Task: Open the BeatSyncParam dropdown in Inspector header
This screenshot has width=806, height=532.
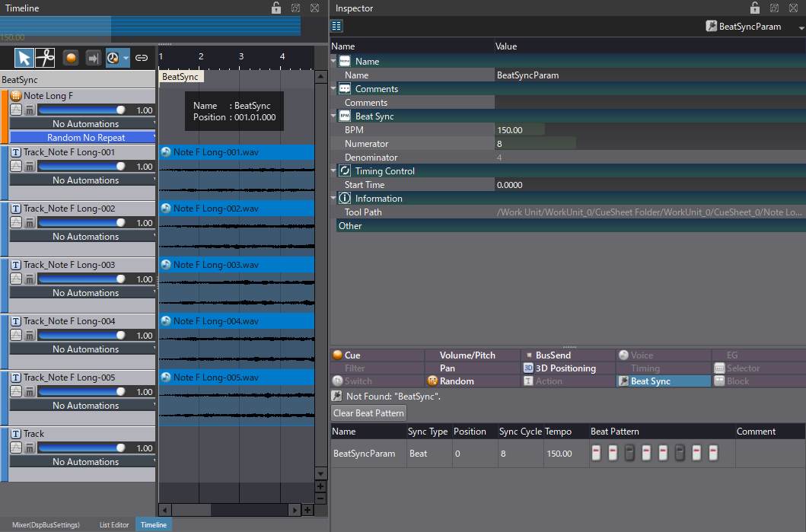Action: pos(801,28)
